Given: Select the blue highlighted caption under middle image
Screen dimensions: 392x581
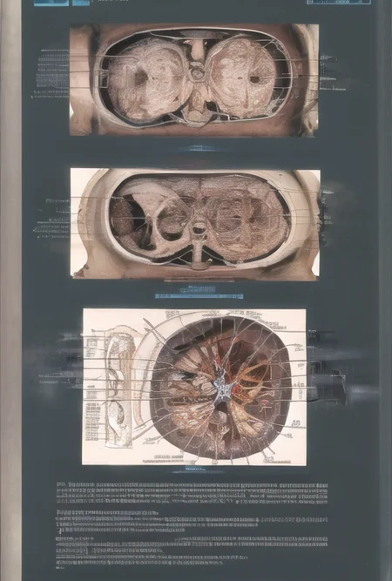Looking at the screenshot, I should coord(199,296).
